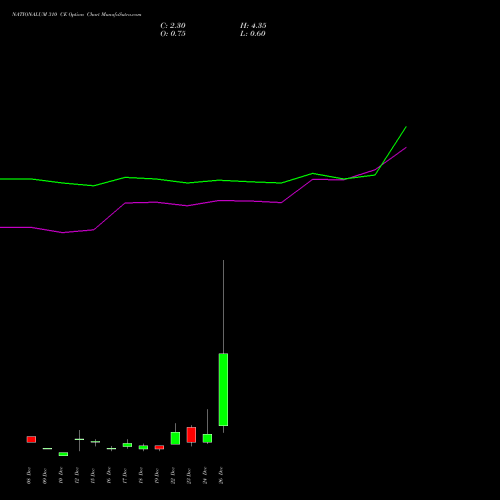Select the '24 Dec' date label
Viewport: 500px width, 500px height.
[x=205, y=476]
